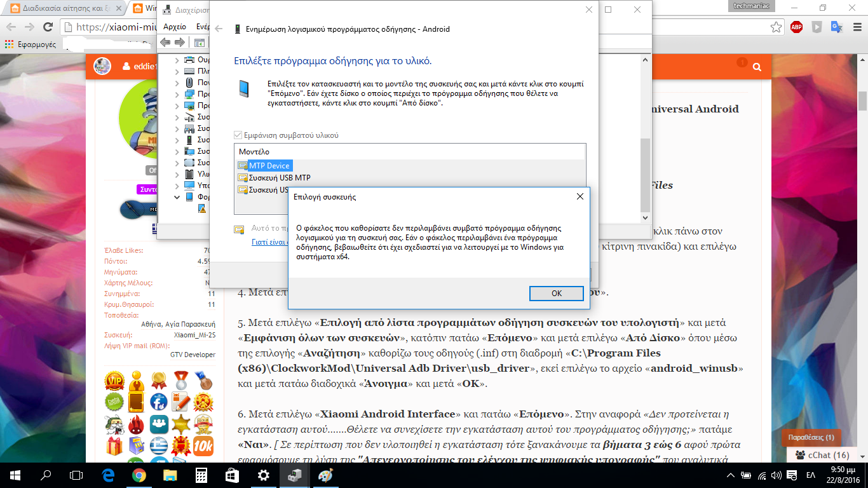Click the Device Manager back arrow toolbar icon

165,43
